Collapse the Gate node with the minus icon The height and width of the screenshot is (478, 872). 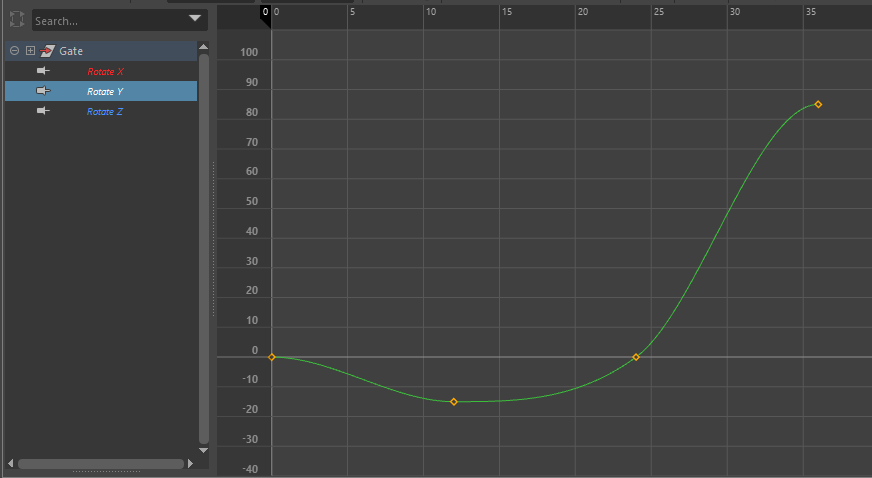click(14, 51)
